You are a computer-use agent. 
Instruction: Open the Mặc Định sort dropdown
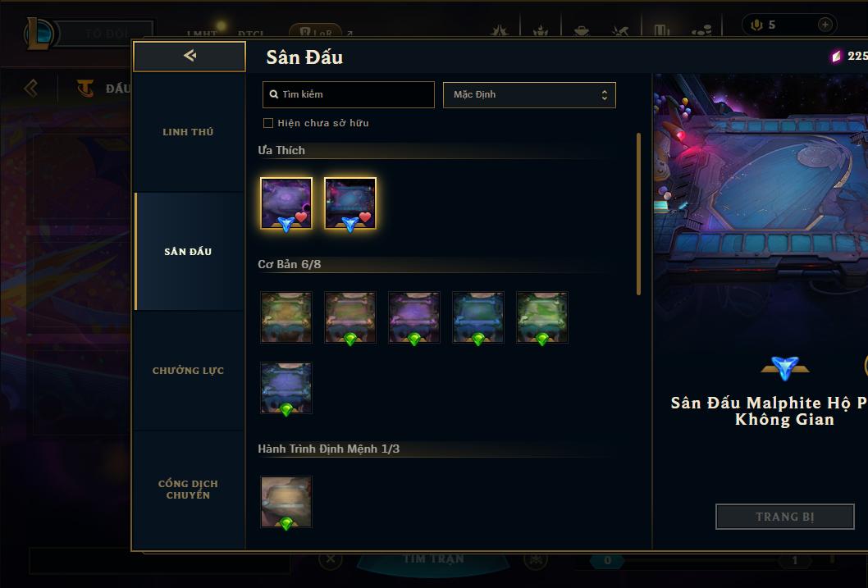pyautogui.click(x=529, y=94)
